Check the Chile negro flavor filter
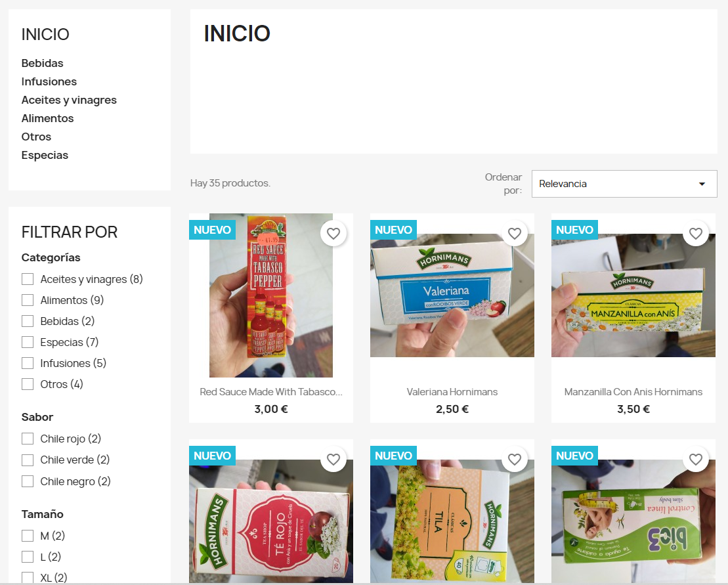Image resolution: width=728 pixels, height=585 pixels. [x=28, y=481]
